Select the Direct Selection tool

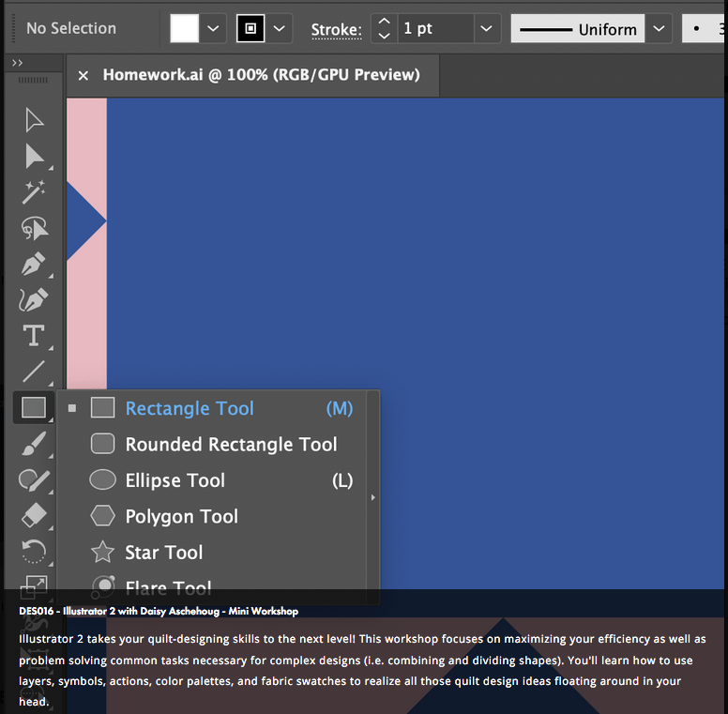coord(34,156)
